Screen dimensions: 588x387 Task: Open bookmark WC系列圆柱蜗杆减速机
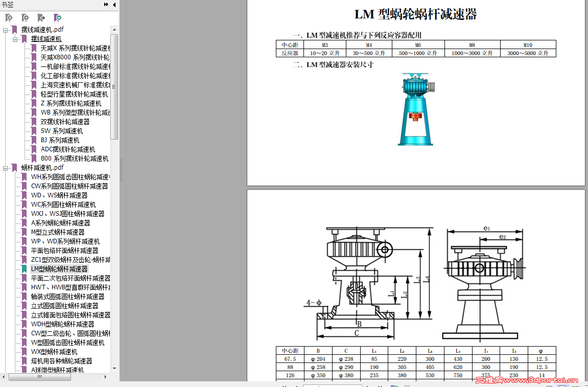click(x=63, y=204)
